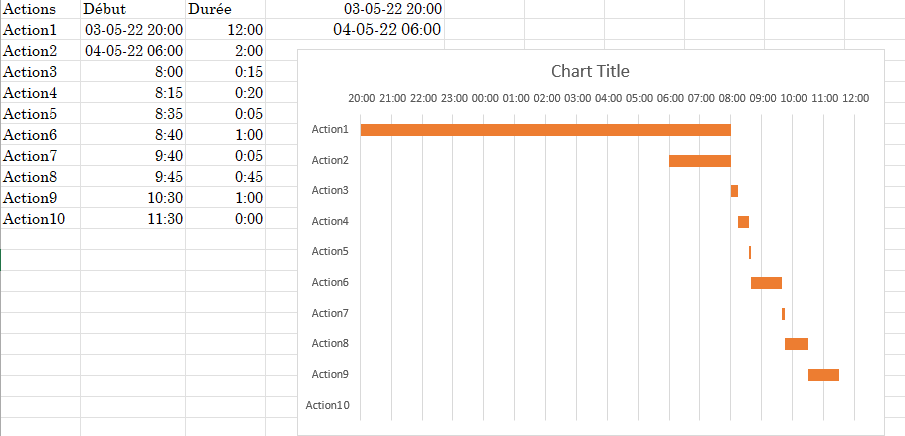Click the 12:00 duration cell for Action1
Screen dimensions: 905x436
click(x=226, y=29)
